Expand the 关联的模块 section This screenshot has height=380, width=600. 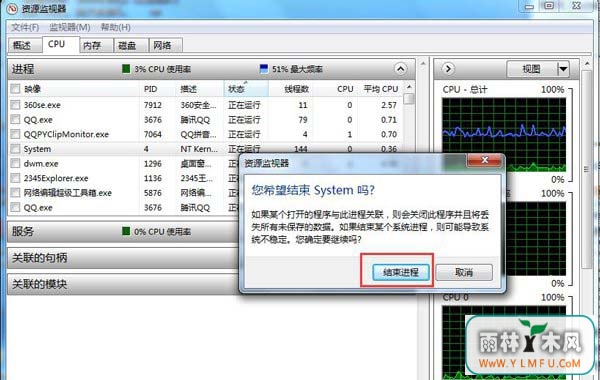pyautogui.click(x=122, y=284)
